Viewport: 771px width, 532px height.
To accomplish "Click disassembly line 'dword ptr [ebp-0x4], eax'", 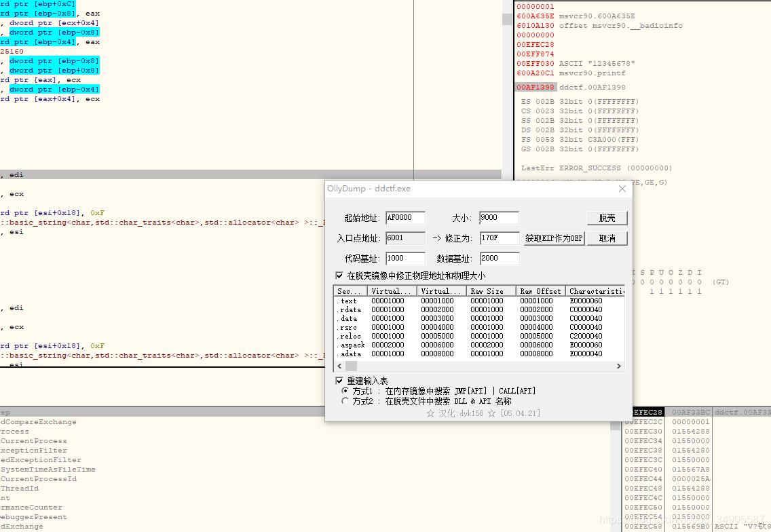I will (50, 42).
